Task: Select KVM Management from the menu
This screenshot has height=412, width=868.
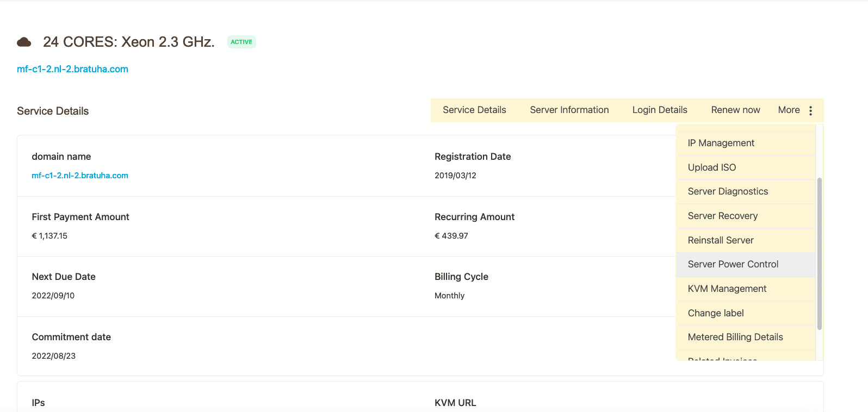Action: [x=727, y=289]
